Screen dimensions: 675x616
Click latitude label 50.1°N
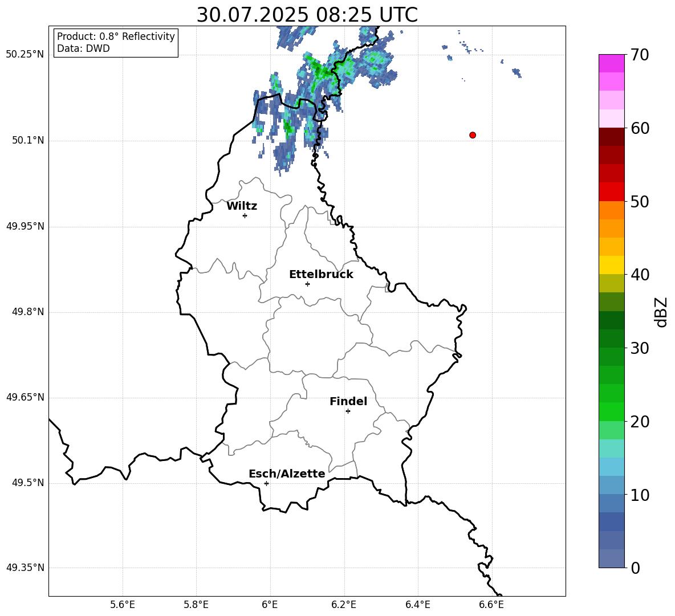pyautogui.click(x=28, y=141)
